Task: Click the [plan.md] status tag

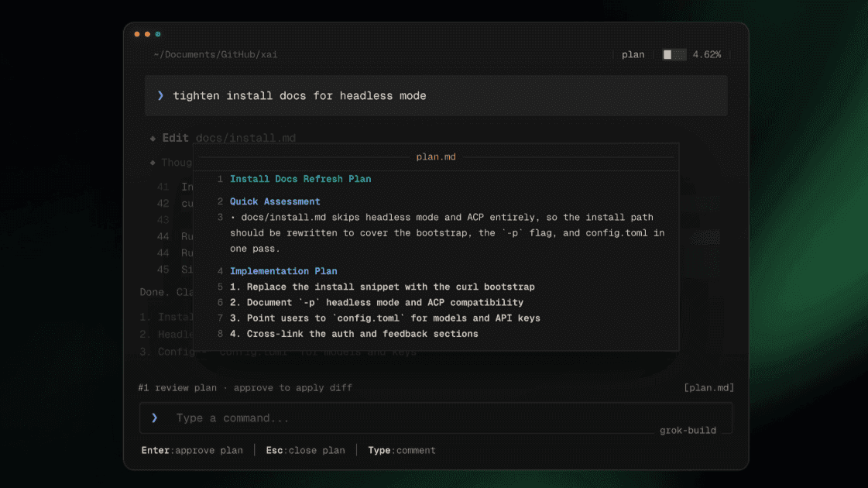Action: pyautogui.click(x=708, y=388)
